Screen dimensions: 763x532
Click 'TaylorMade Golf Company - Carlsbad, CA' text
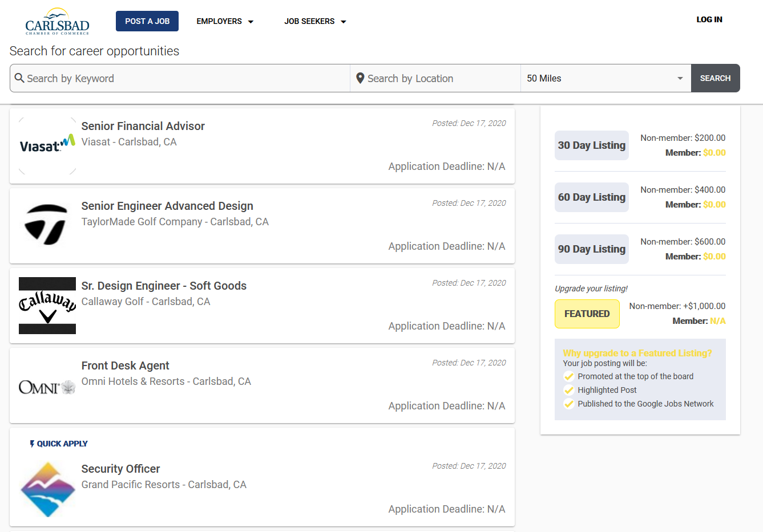(175, 222)
